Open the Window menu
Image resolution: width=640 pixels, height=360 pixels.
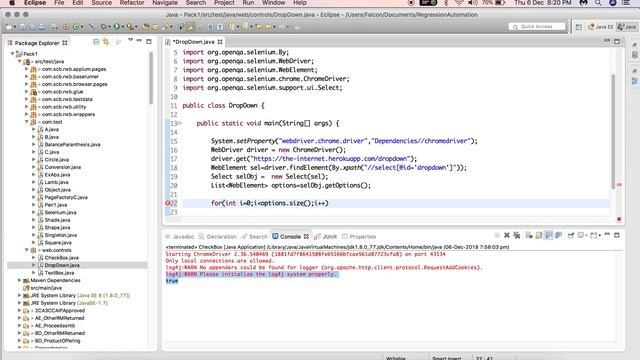point(273,3)
